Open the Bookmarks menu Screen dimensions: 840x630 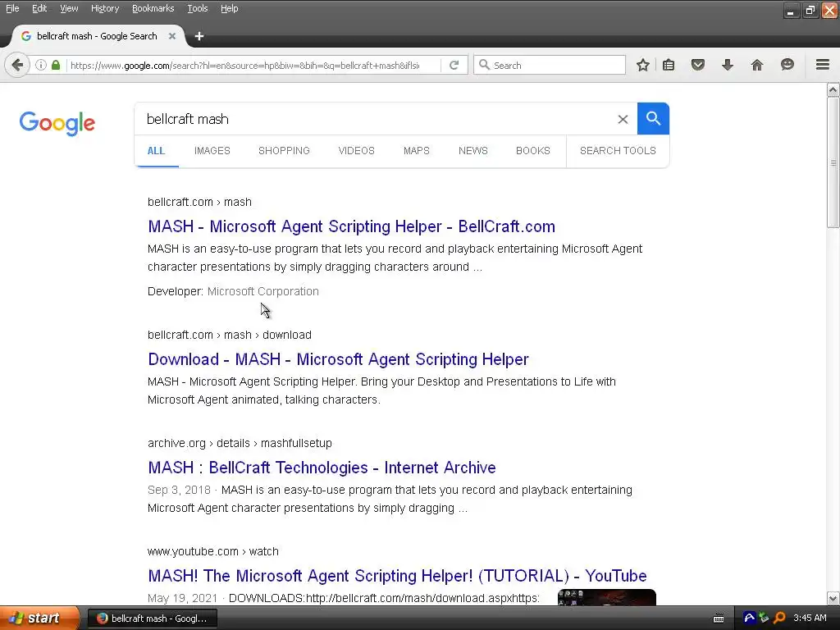click(x=153, y=8)
